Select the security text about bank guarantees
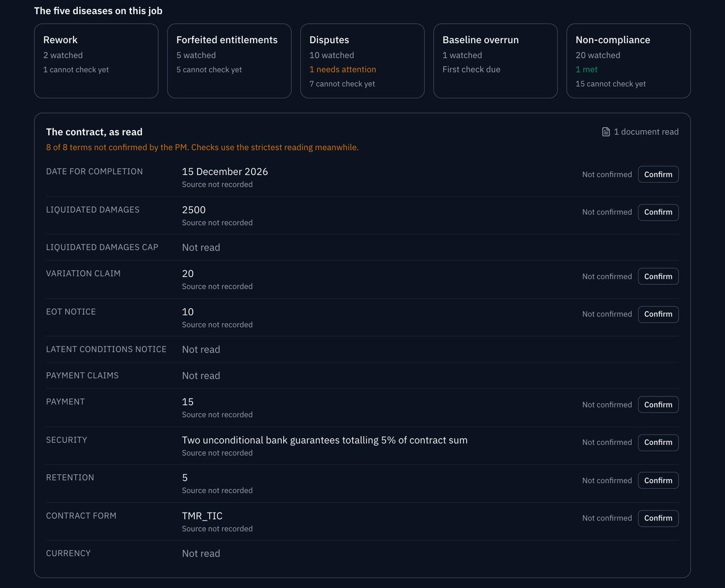This screenshot has height=588, width=725. coord(325,440)
